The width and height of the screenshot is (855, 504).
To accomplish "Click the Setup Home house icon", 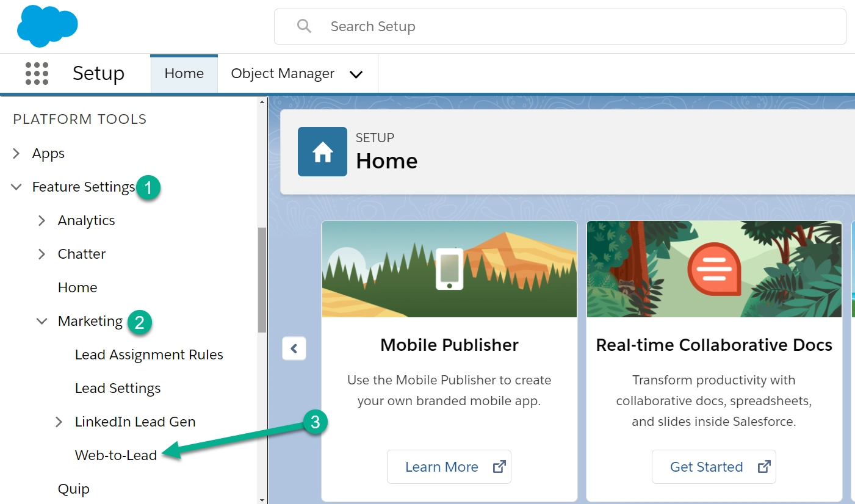I will (322, 152).
